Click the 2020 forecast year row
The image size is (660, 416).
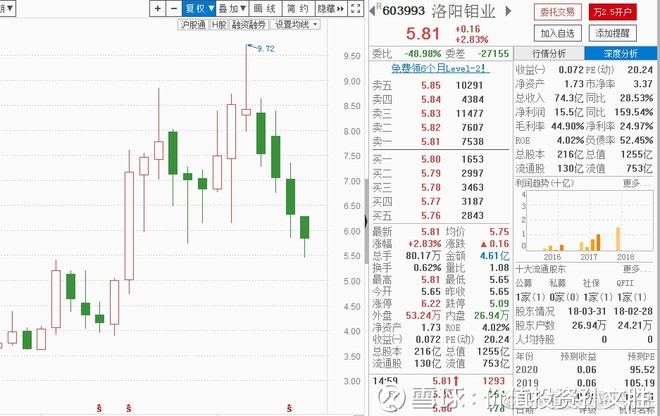[585, 370]
